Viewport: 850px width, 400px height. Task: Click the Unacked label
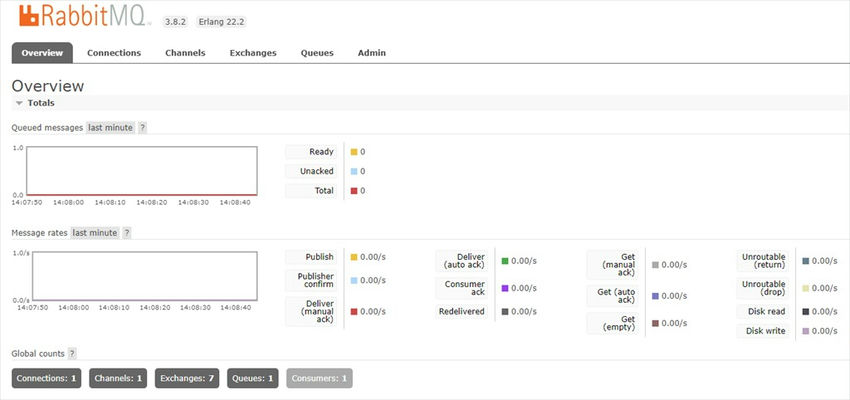311,171
